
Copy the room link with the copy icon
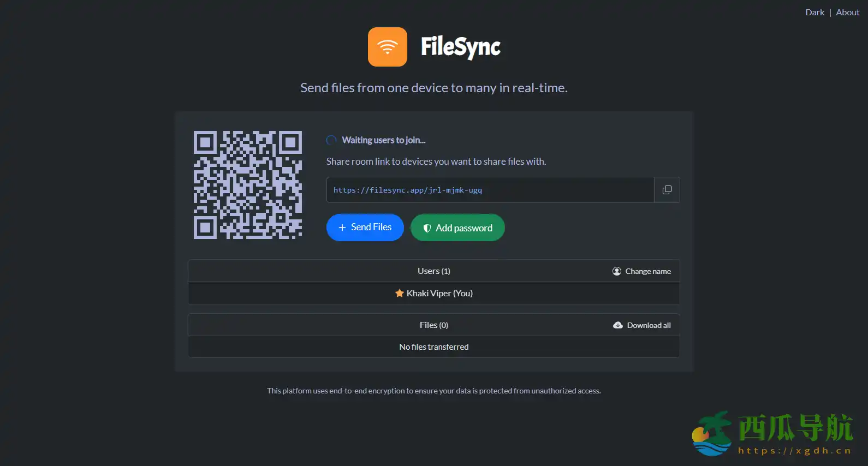[x=667, y=190]
